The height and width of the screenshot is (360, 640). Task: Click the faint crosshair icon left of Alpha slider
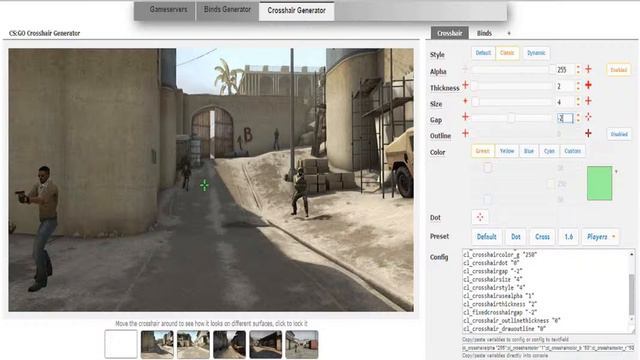coord(465,69)
